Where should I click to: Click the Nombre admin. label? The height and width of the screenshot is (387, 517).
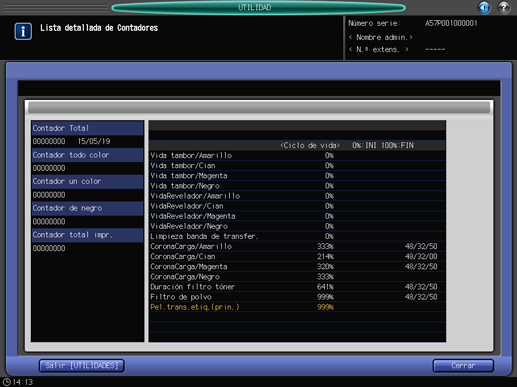pos(381,37)
